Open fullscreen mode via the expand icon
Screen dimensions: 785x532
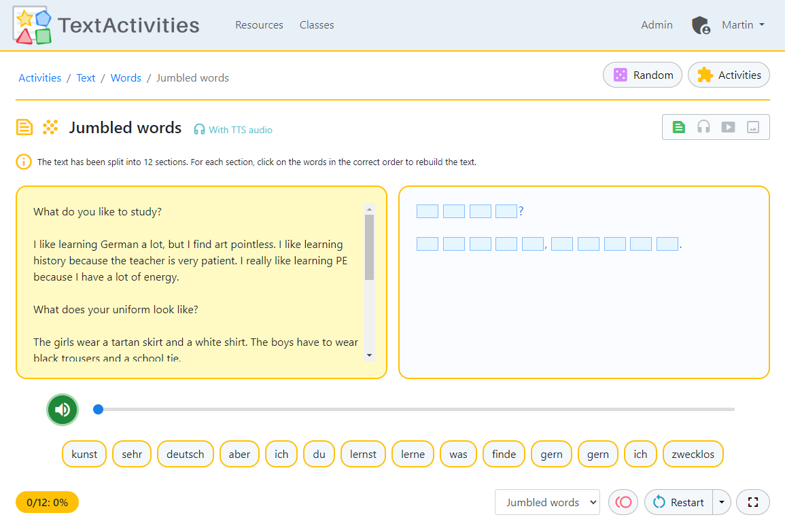coord(753,502)
